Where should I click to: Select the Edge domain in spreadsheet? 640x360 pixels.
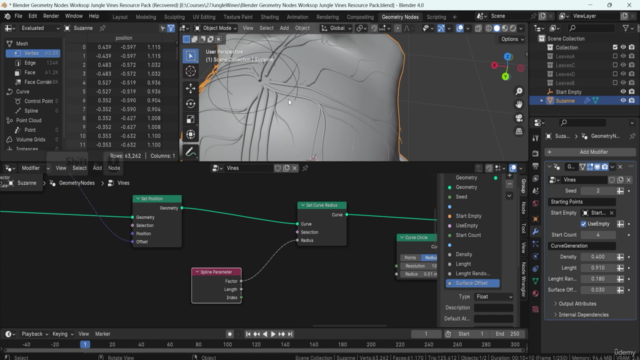(30, 63)
